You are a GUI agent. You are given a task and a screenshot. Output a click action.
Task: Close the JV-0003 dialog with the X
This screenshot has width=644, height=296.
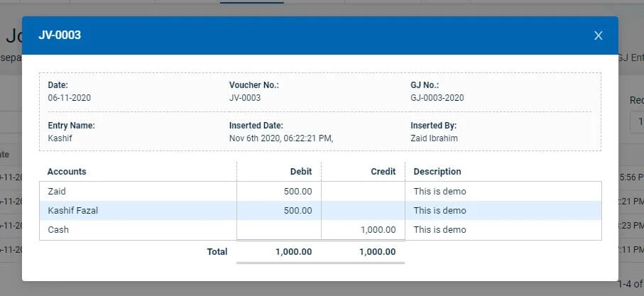coord(598,35)
